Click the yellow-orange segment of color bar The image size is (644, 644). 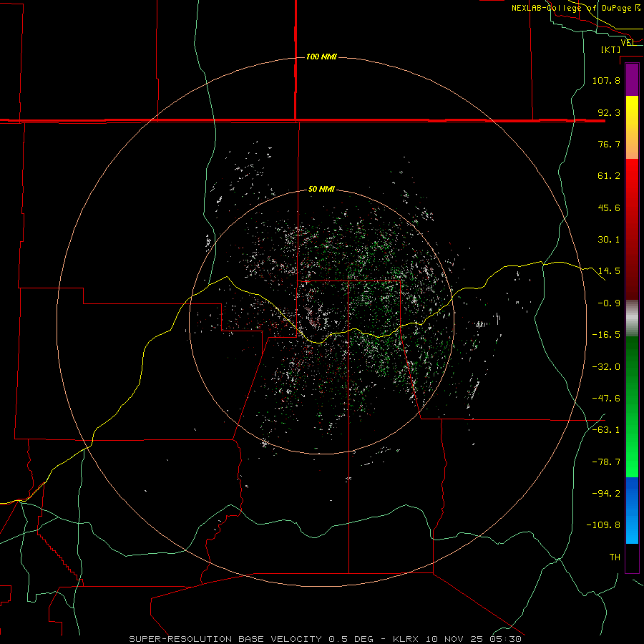coord(632,127)
